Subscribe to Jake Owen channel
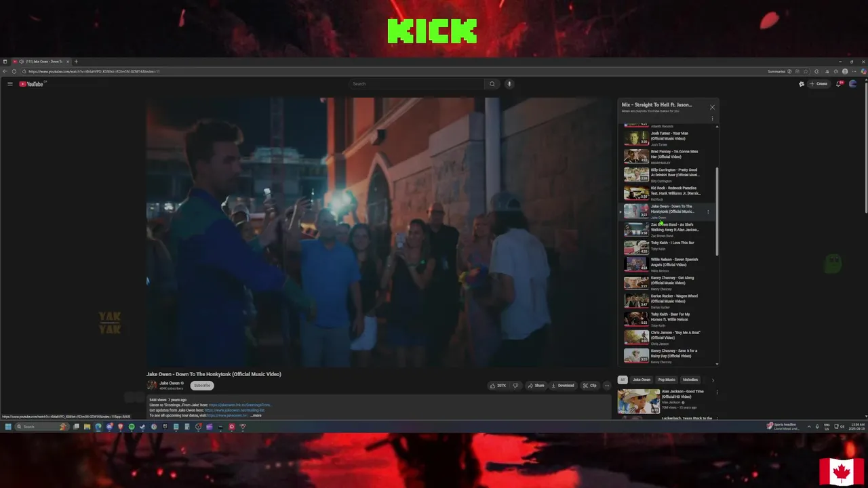Image resolution: width=868 pixels, height=488 pixels. click(202, 386)
